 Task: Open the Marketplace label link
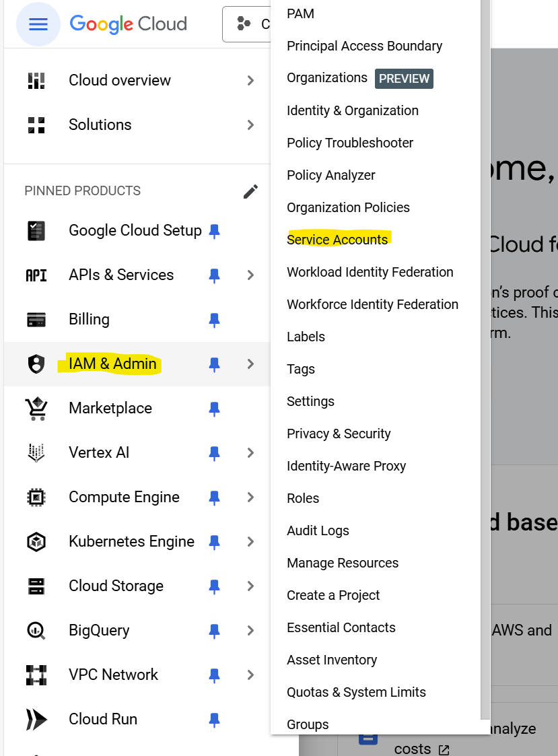pos(110,409)
